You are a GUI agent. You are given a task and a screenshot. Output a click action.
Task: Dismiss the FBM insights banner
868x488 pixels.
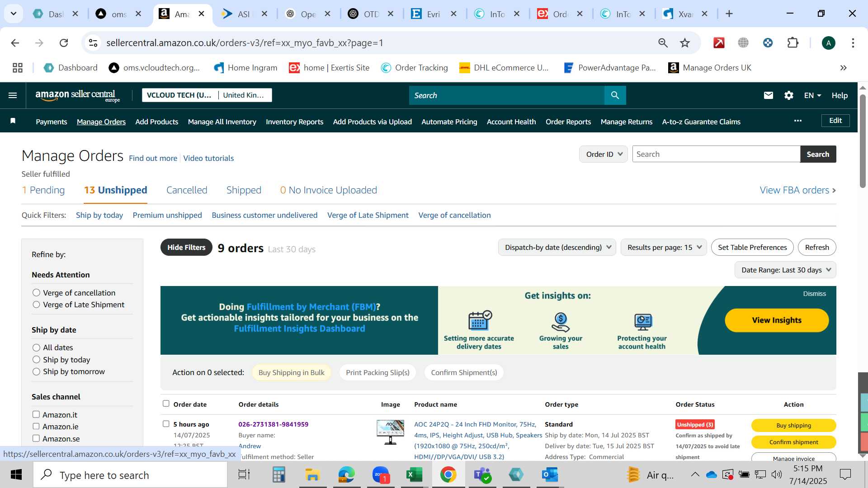click(x=814, y=294)
